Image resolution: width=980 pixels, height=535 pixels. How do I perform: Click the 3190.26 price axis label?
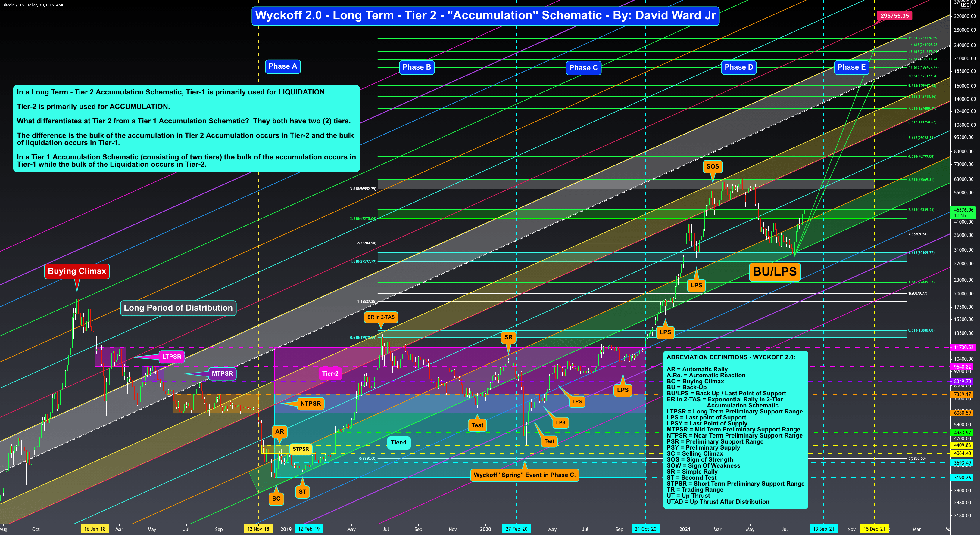tap(963, 478)
